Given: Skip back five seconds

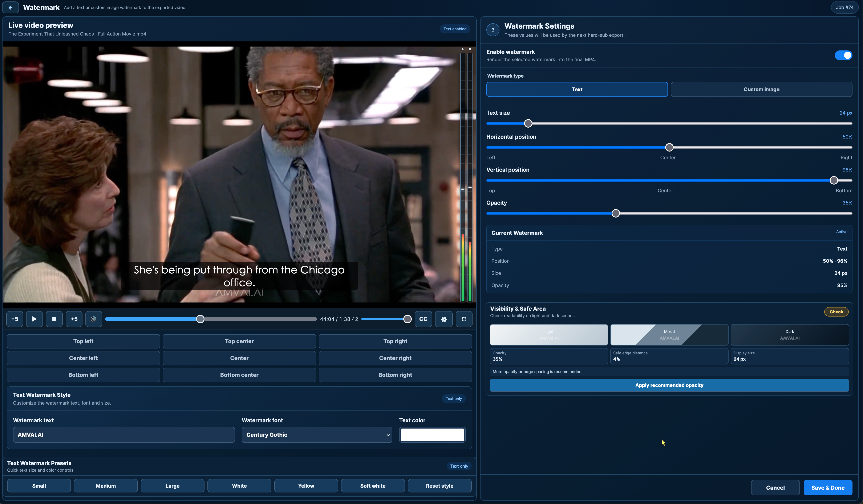Looking at the screenshot, I should click(15, 319).
